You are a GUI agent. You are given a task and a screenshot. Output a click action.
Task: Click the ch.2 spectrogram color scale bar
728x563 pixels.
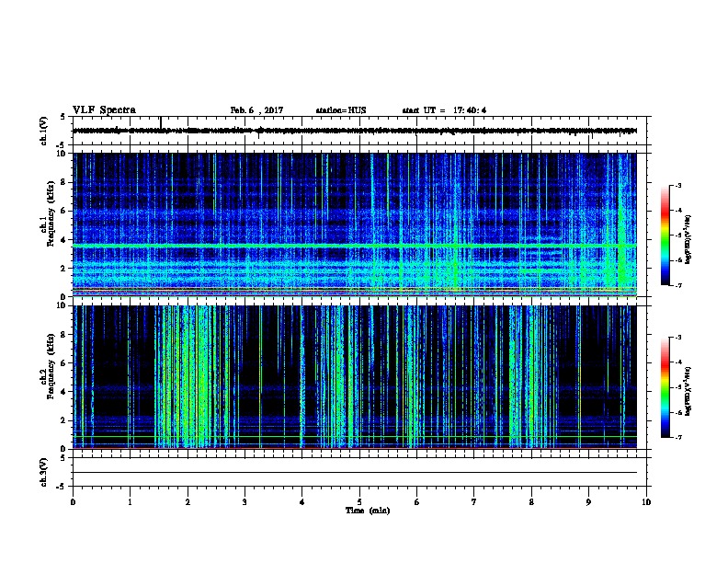click(665, 387)
